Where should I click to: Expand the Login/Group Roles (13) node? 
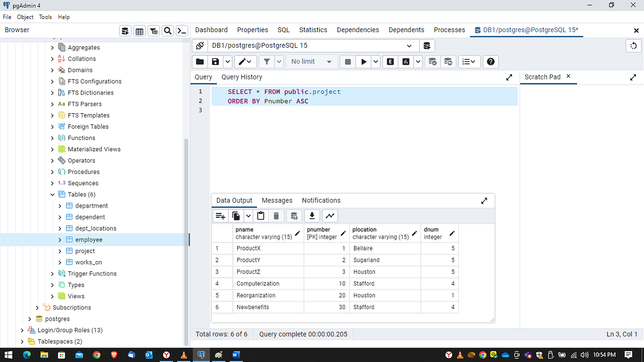click(x=22, y=330)
